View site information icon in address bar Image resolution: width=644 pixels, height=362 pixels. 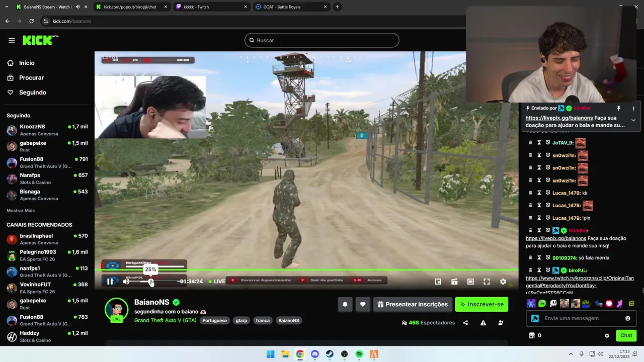coord(46,21)
